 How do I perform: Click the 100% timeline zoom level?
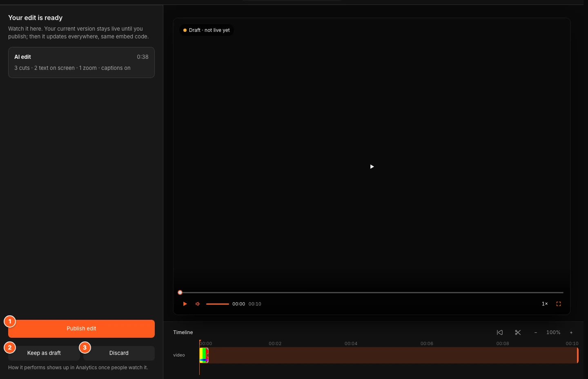tap(553, 332)
